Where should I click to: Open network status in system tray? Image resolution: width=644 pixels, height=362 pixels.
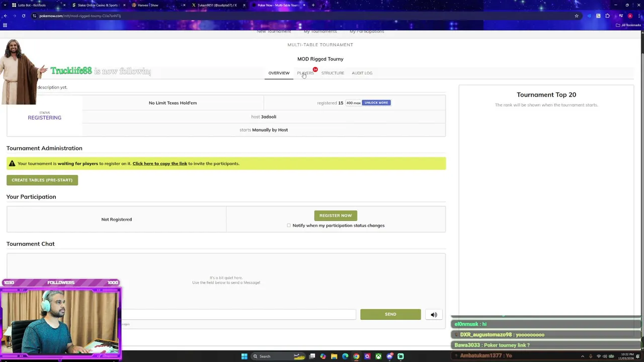click(x=598, y=356)
